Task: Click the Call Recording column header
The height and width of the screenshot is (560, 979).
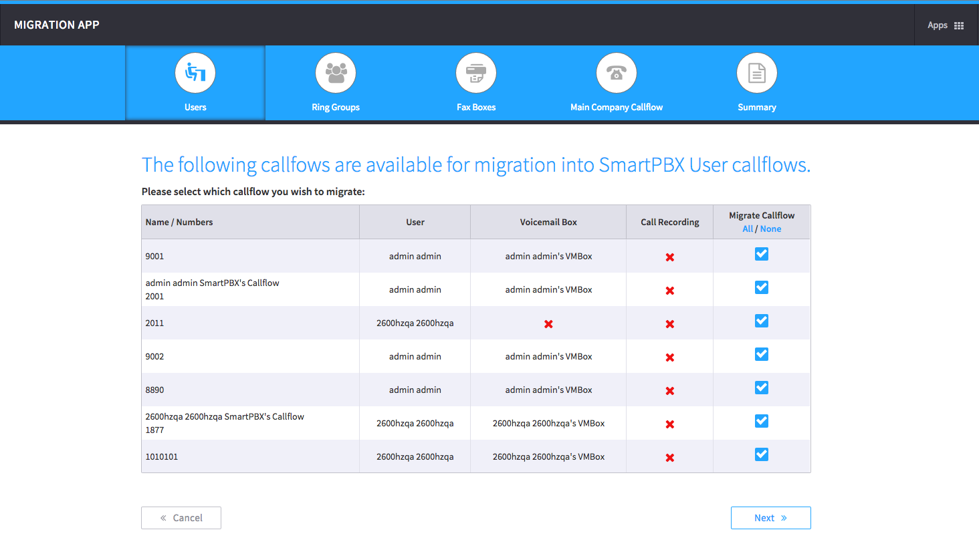Action: [x=670, y=222]
